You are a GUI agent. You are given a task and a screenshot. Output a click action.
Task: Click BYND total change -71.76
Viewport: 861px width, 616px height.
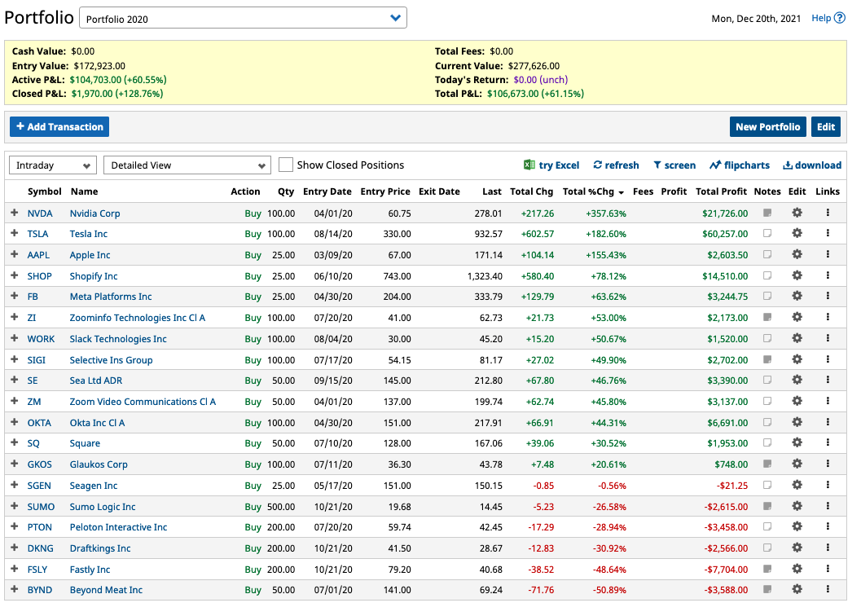point(541,590)
